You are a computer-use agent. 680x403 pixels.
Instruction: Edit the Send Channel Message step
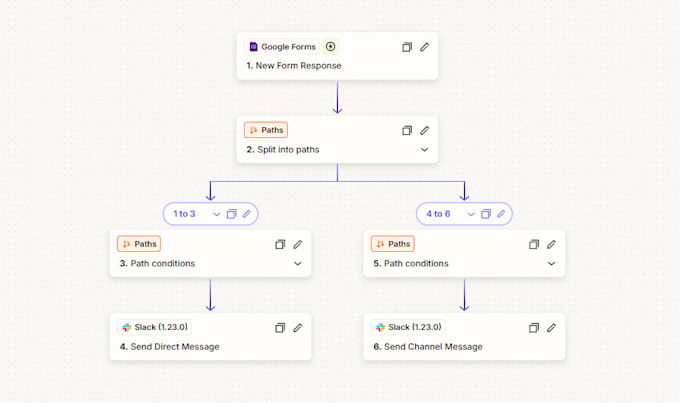(x=551, y=328)
